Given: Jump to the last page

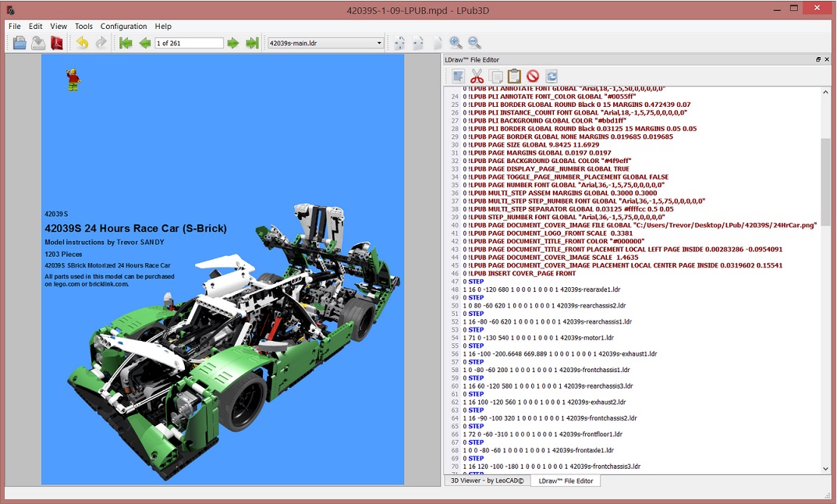Looking at the screenshot, I should click(x=252, y=43).
